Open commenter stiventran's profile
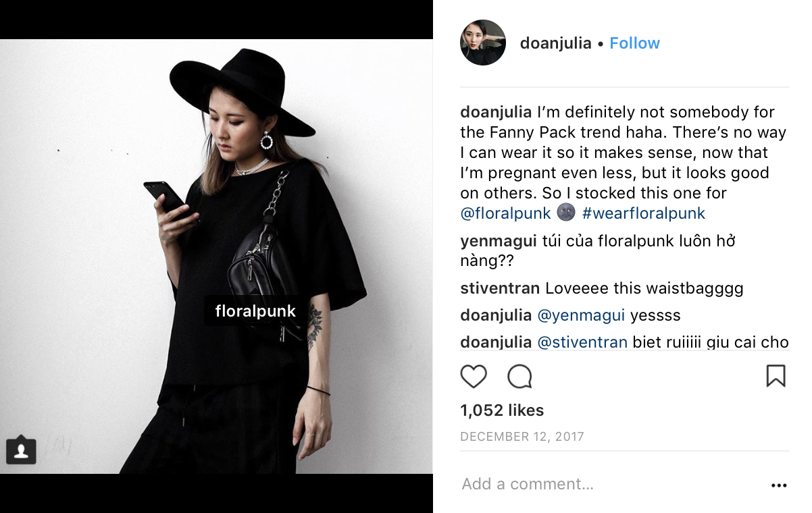The height and width of the screenshot is (513, 812). [x=500, y=288]
